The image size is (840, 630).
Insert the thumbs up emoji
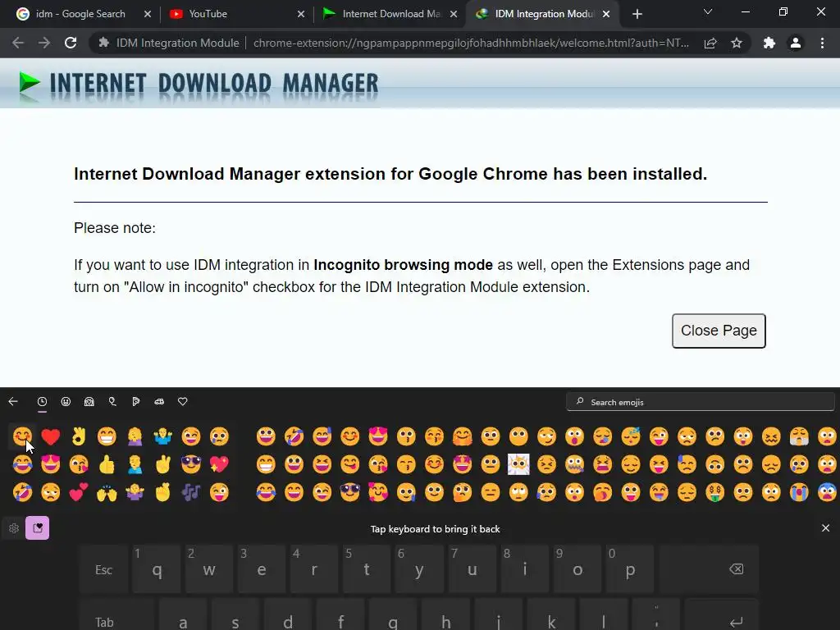(107, 464)
